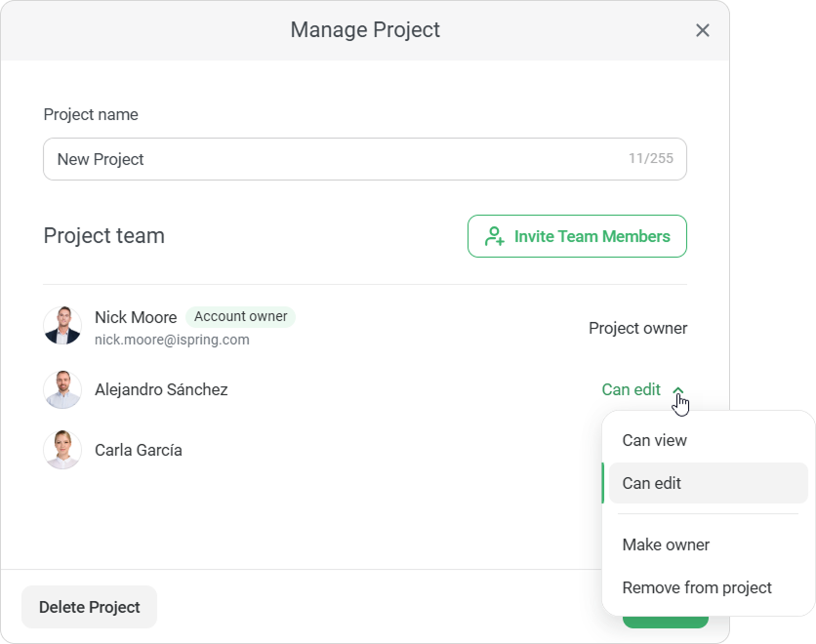Click the Delete Project button
Screen dimensions: 816x644
pyautogui.click(x=89, y=607)
